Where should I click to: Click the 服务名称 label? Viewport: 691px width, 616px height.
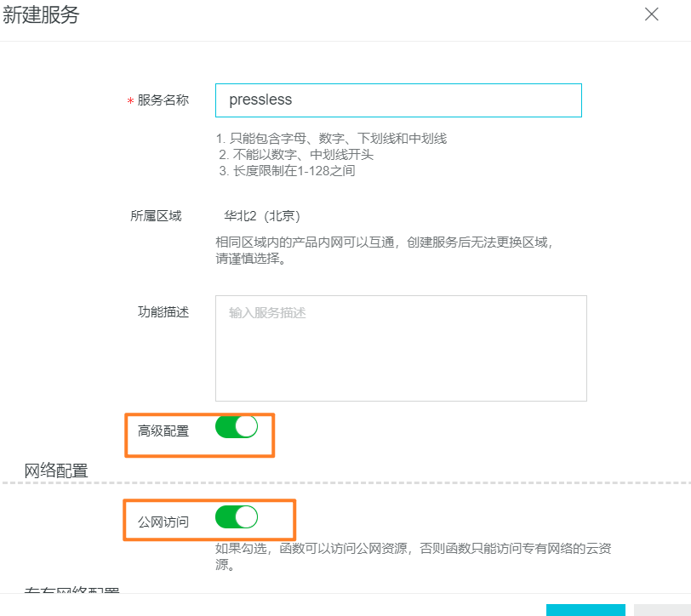163,100
